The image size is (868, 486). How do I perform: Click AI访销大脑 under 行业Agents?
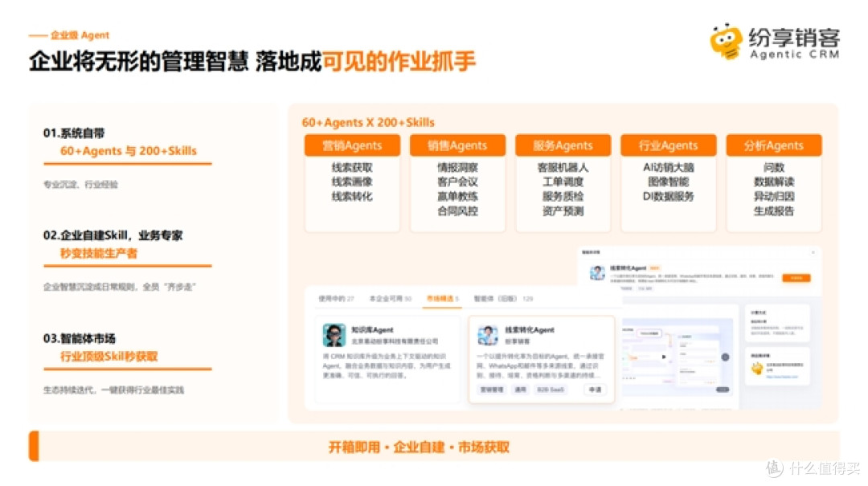tap(668, 167)
